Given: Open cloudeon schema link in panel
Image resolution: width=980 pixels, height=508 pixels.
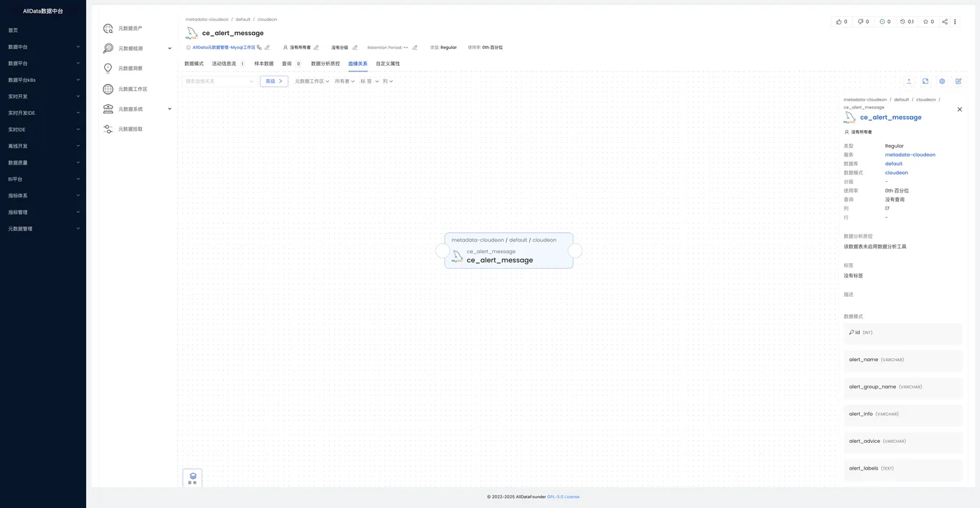Looking at the screenshot, I should (897, 172).
